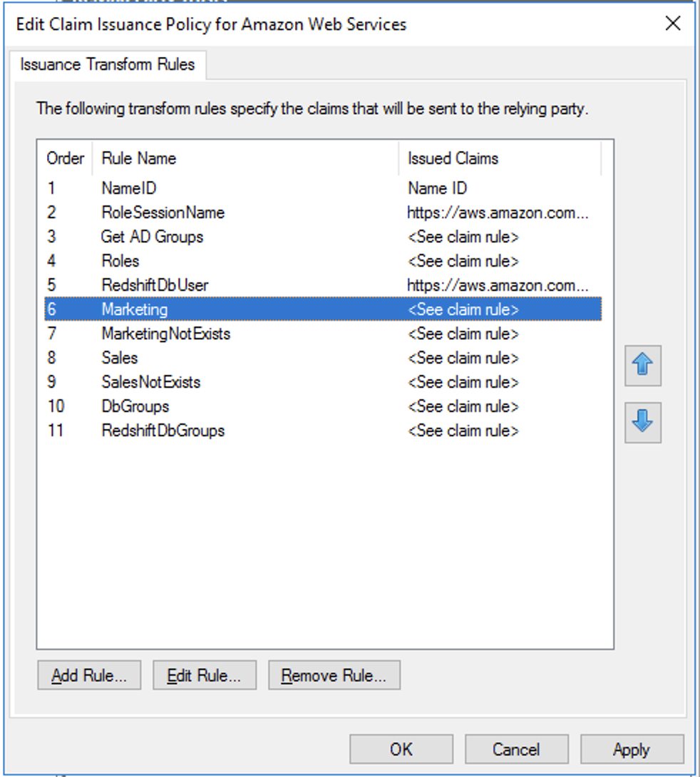Select the NameID rule row
The width and height of the screenshot is (700, 777).
click(x=323, y=188)
